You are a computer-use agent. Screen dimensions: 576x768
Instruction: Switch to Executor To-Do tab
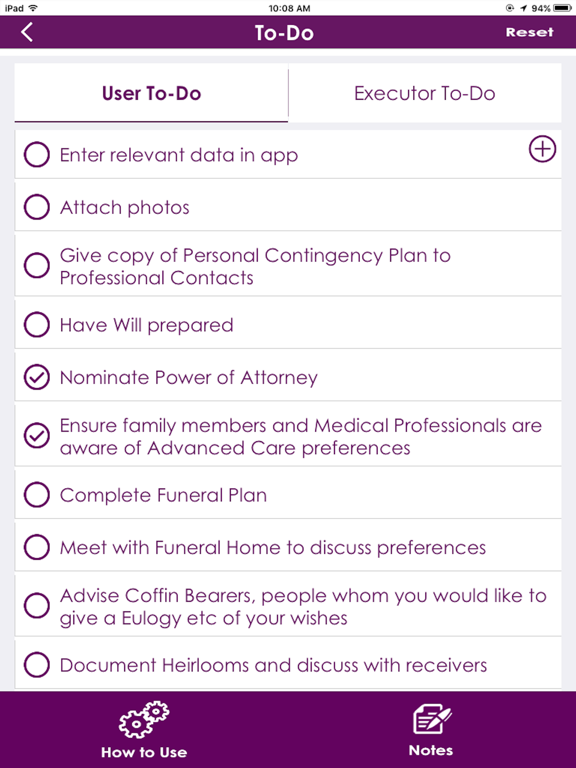[425, 93]
